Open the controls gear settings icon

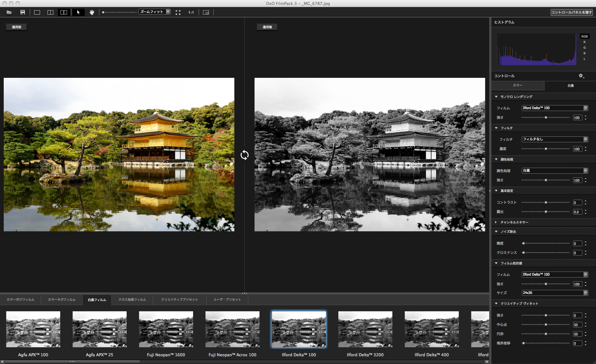pos(581,76)
